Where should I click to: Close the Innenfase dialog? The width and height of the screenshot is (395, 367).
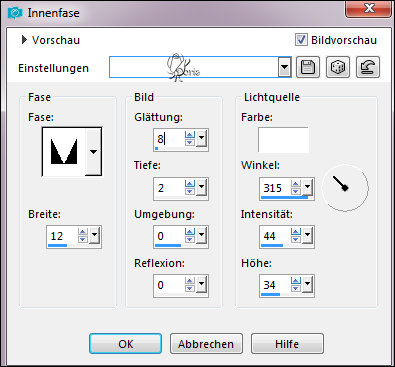[x=369, y=8]
